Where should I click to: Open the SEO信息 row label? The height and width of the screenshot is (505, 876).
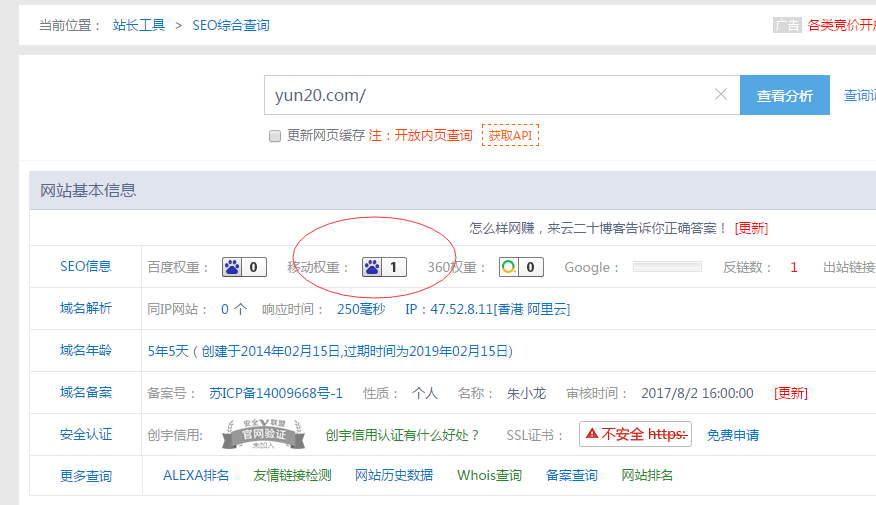(85, 266)
